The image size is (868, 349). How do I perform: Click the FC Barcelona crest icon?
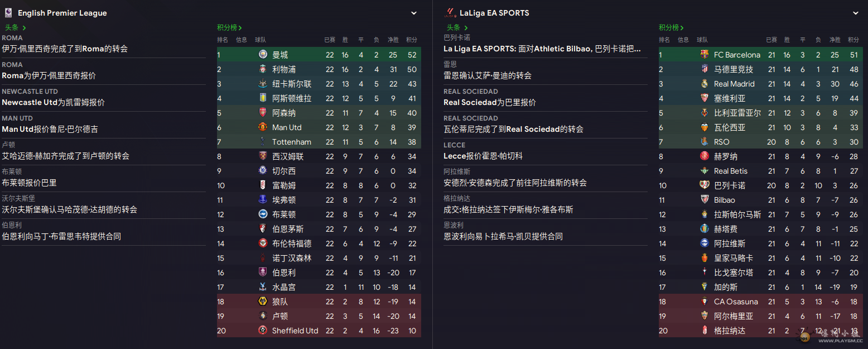tap(705, 55)
